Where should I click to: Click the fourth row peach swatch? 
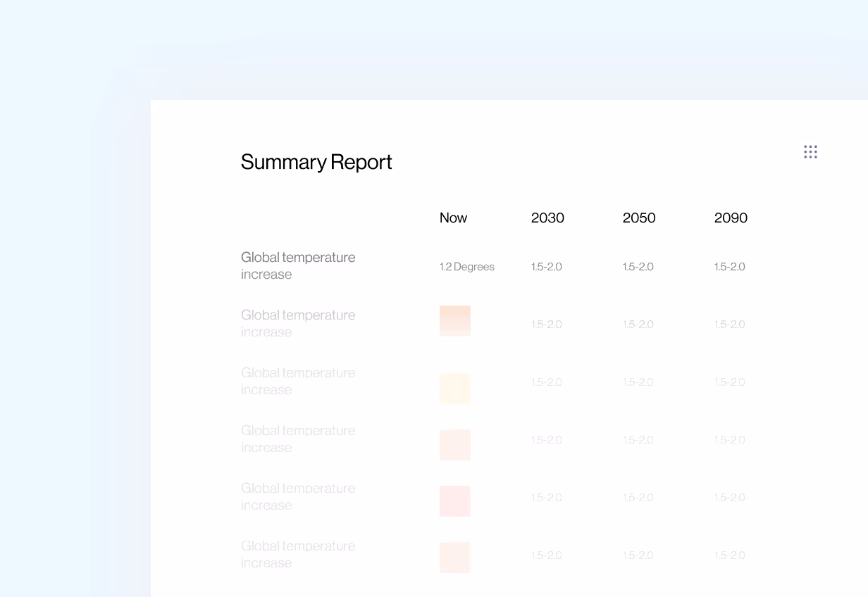[x=455, y=445]
